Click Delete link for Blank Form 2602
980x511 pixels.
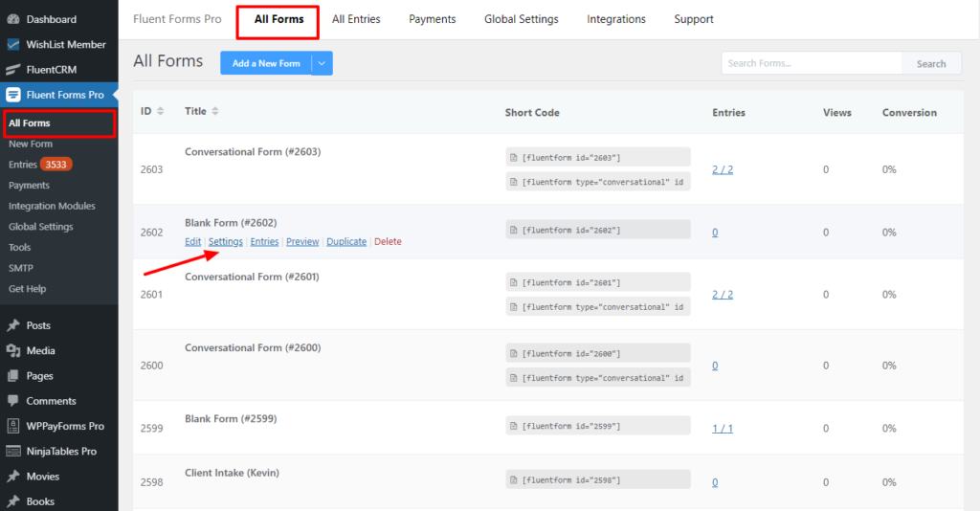click(388, 242)
